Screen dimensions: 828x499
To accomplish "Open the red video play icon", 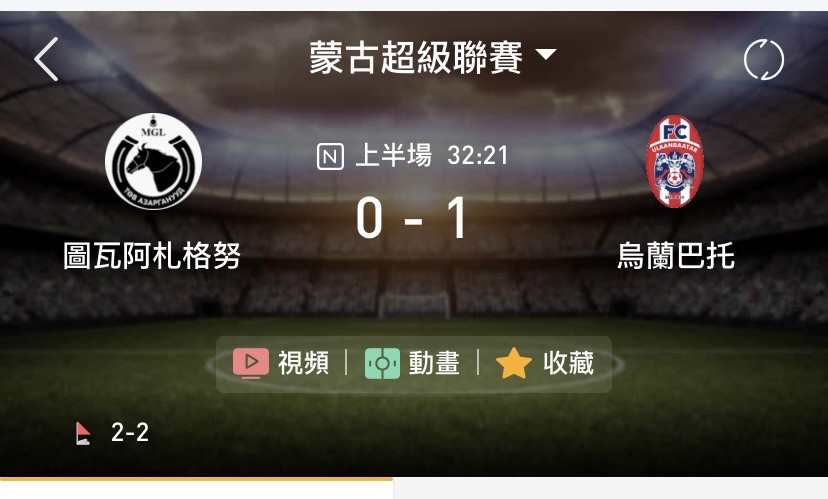I will click(251, 363).
